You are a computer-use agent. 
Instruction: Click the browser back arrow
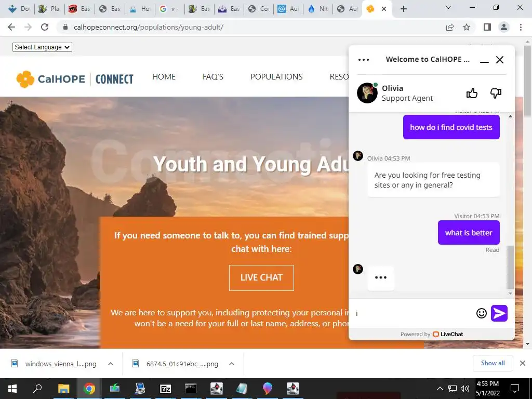click(x=11, y=27)
